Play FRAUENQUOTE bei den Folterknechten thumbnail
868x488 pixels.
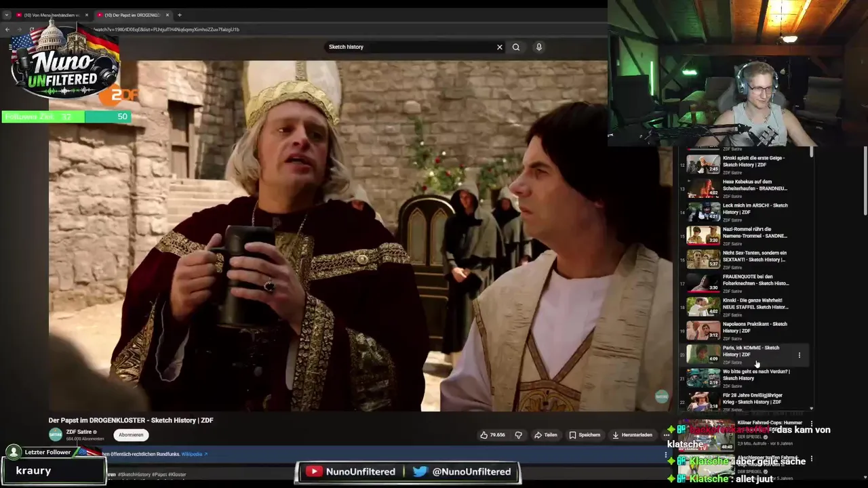703,283
